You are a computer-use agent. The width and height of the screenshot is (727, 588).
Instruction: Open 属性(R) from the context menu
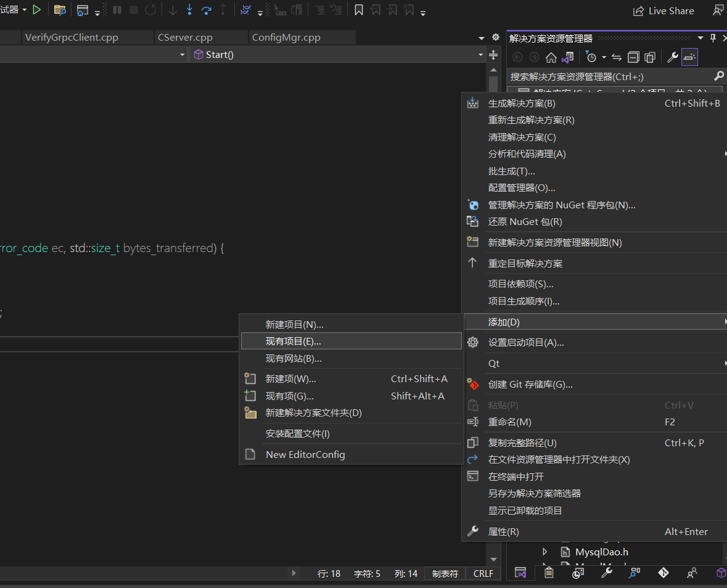click(x=594, y=531)
